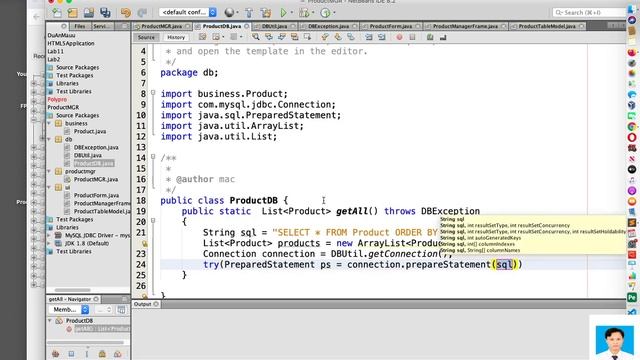
Task: Click the Shift Line Right icon
Action: pos(382,37)
